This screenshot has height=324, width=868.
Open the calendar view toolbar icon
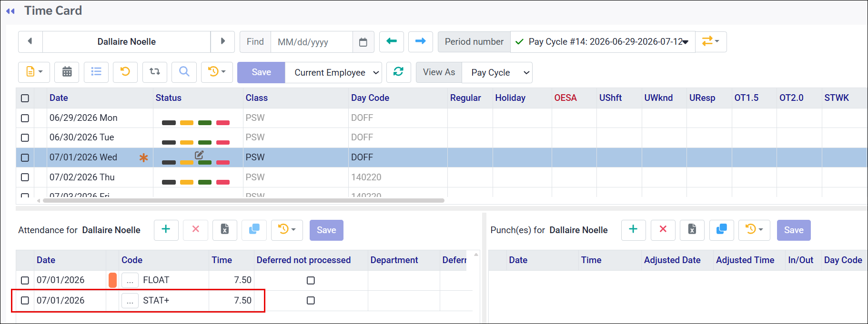[67, 72]
